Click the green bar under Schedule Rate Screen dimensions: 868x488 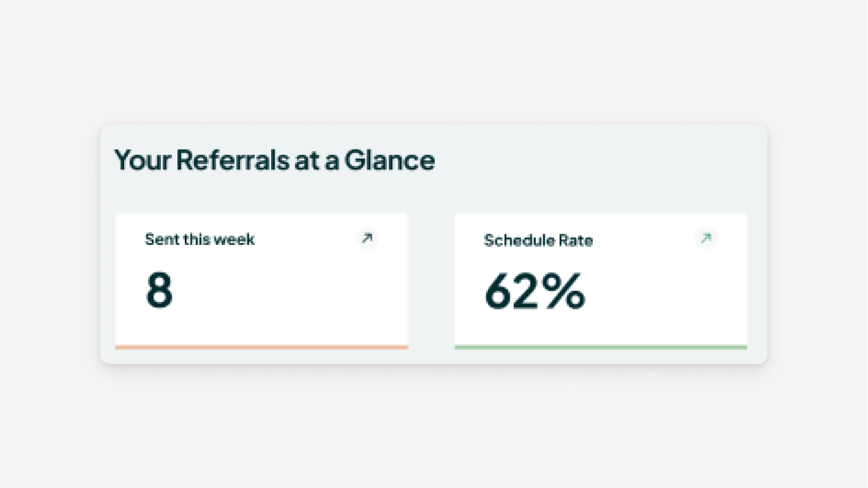click(601, 347)
